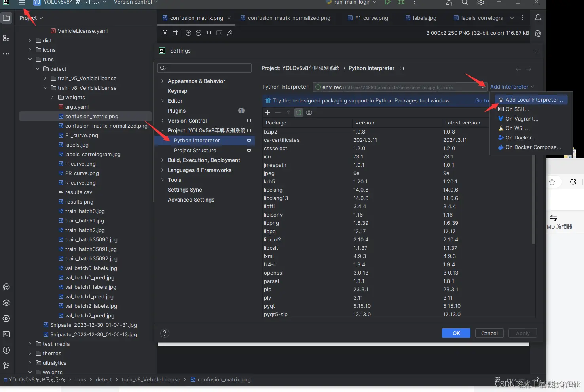Open the AI Assistant spiral icon

538,34
